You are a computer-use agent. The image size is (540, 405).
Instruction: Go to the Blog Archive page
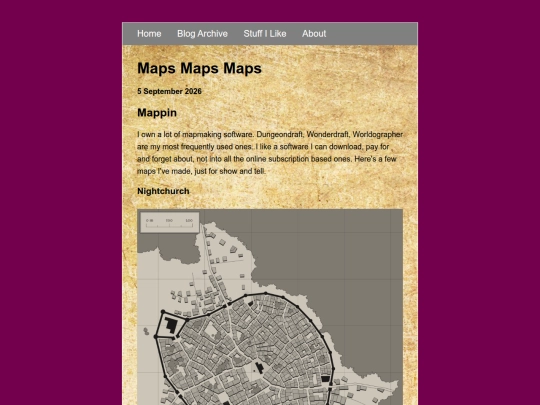click(202, 34)
